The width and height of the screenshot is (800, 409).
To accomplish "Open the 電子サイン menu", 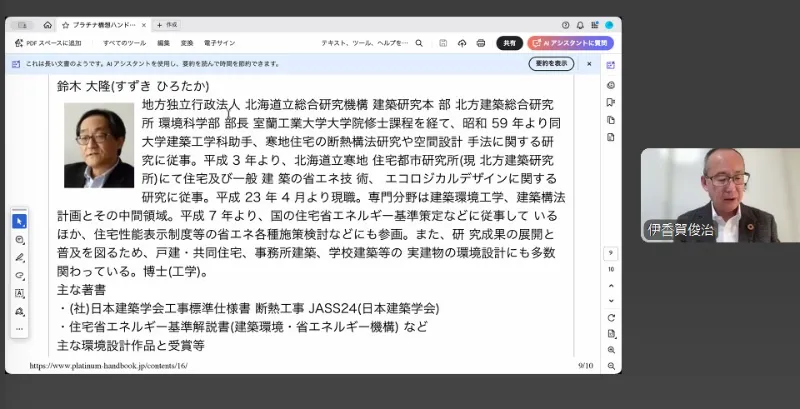I will click(219, 43).
